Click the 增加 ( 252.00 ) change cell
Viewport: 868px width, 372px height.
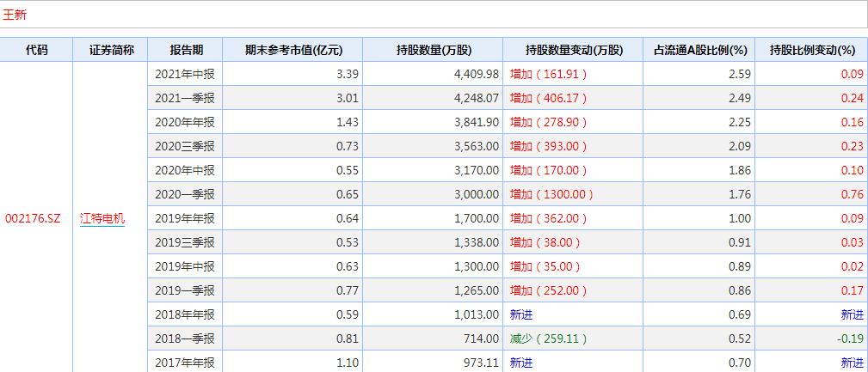(x=573, y=290)
